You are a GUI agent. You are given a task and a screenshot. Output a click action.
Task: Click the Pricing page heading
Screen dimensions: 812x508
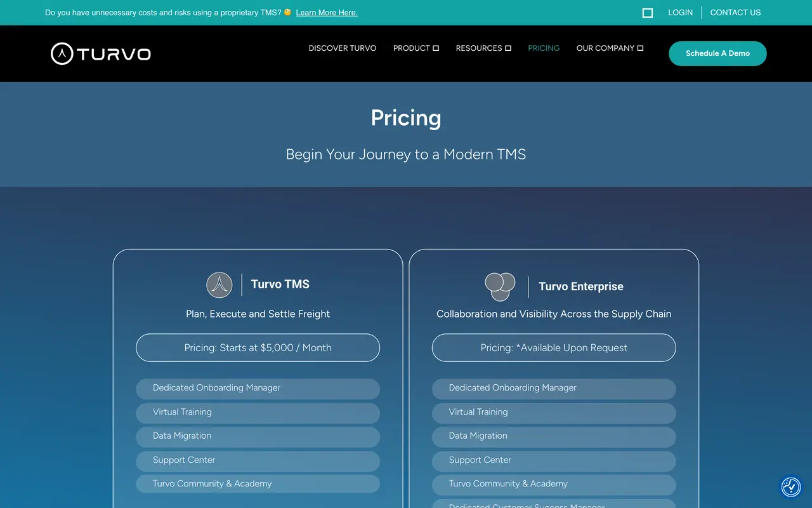[406, 118]
